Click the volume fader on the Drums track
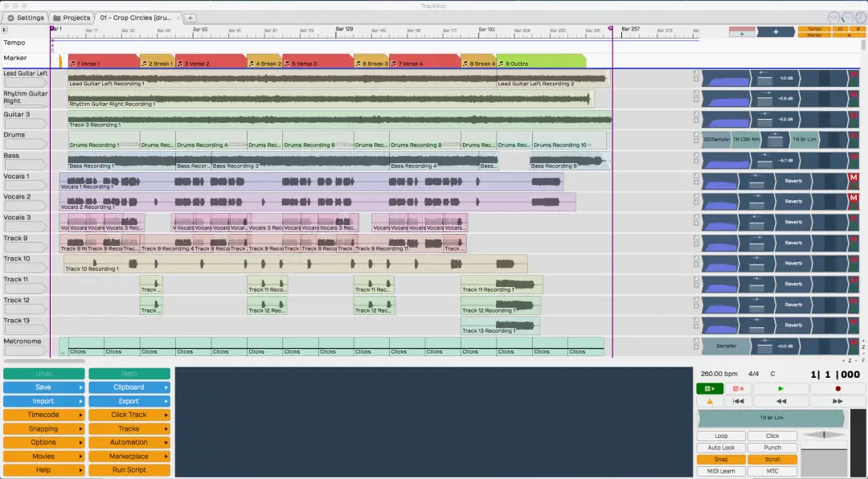868x479 pixels. coord(774,138)
